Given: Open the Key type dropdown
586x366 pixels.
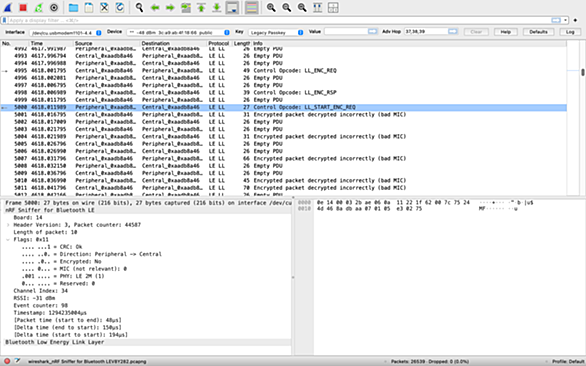Looking at the screenshot, I should 275,33.
